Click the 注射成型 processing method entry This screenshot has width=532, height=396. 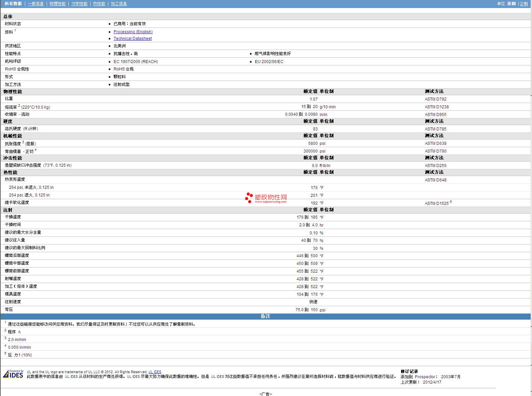point(121,84)
